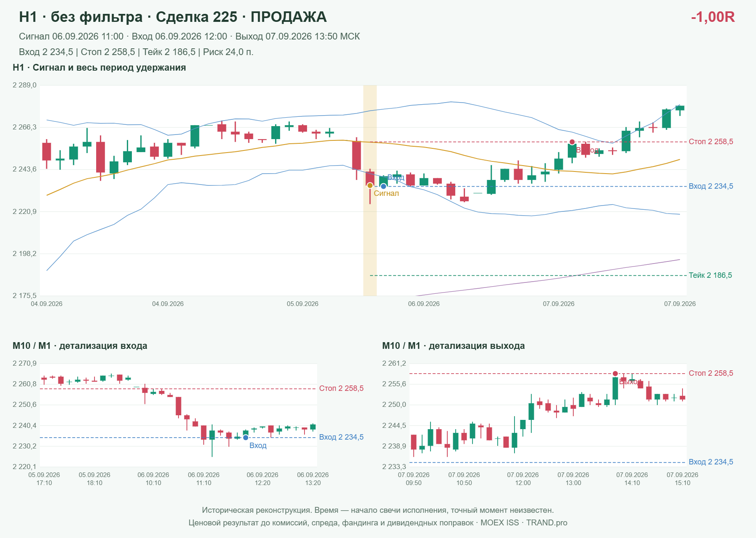Click heading 'H1 · Сигнал и весь период удержания'
This screenshot has height=538, width=756.
pos(99,68)
